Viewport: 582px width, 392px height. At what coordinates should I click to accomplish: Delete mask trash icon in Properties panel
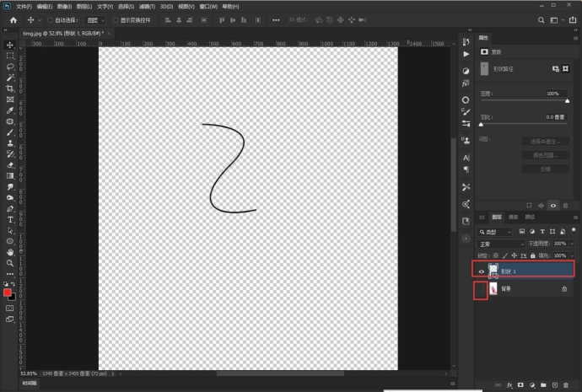(x=565, y=206)
